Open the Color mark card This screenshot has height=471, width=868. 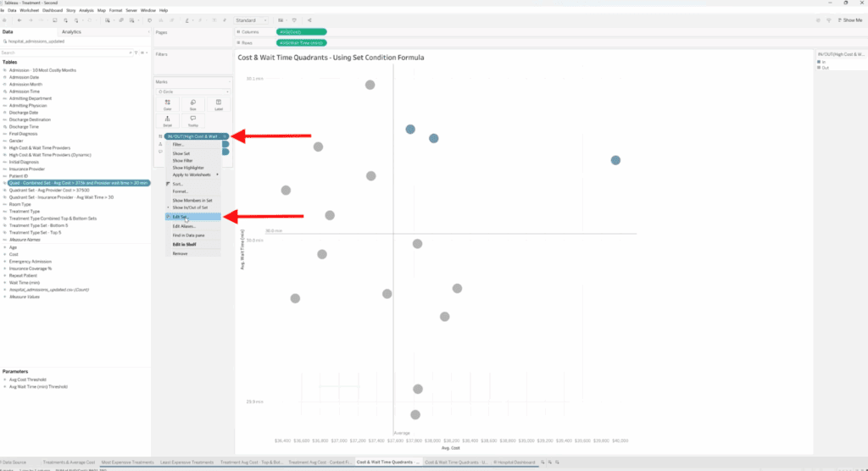point(167,104)
